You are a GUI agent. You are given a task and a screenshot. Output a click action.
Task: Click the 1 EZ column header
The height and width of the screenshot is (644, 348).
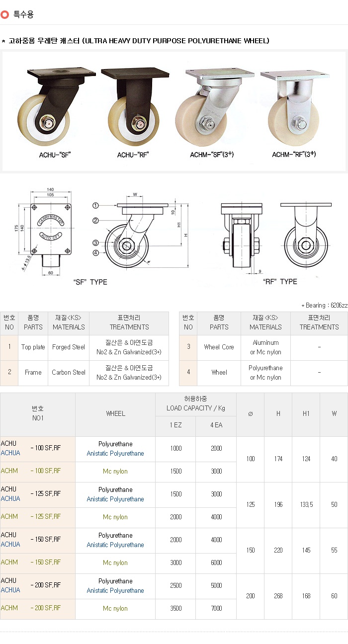point(176,426)
